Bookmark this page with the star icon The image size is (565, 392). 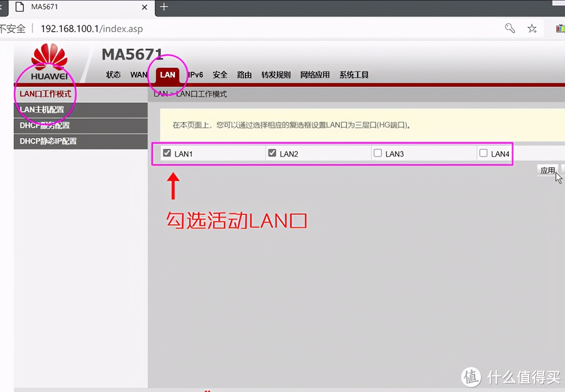[x=532, y=28]
